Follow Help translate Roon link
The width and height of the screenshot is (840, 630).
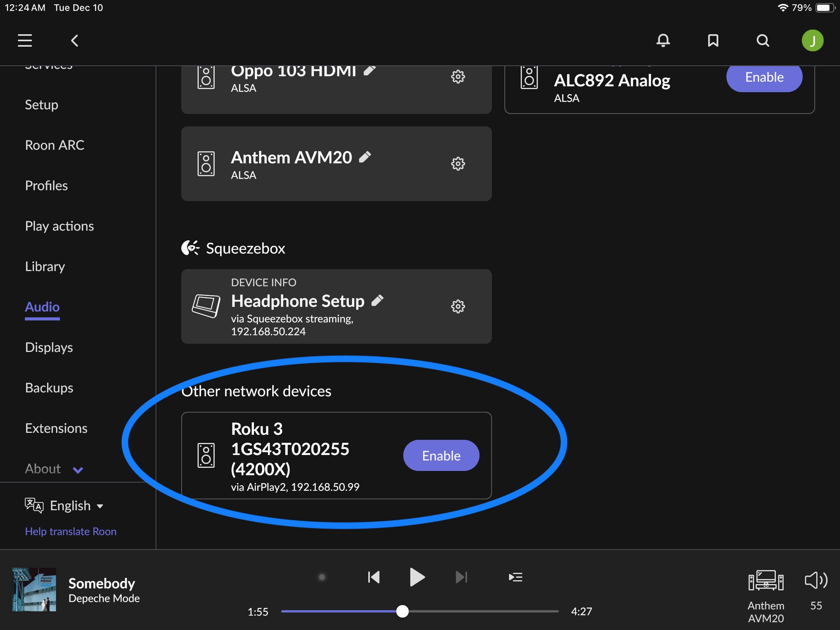[71, 531]
